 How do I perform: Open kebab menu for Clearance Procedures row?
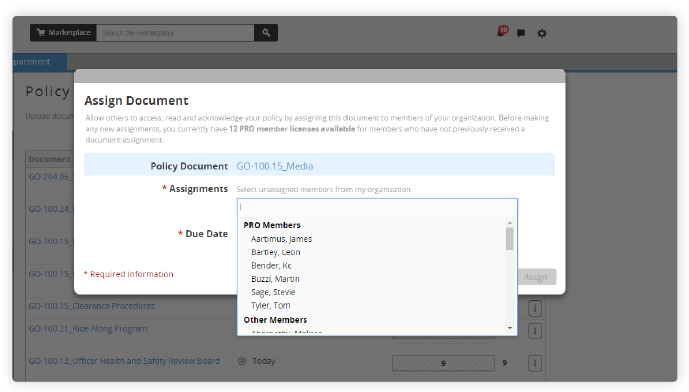[535, 309]
